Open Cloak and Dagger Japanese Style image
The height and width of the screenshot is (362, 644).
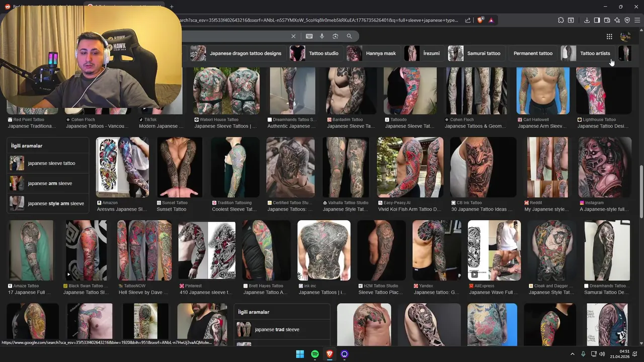pos(553,250)
